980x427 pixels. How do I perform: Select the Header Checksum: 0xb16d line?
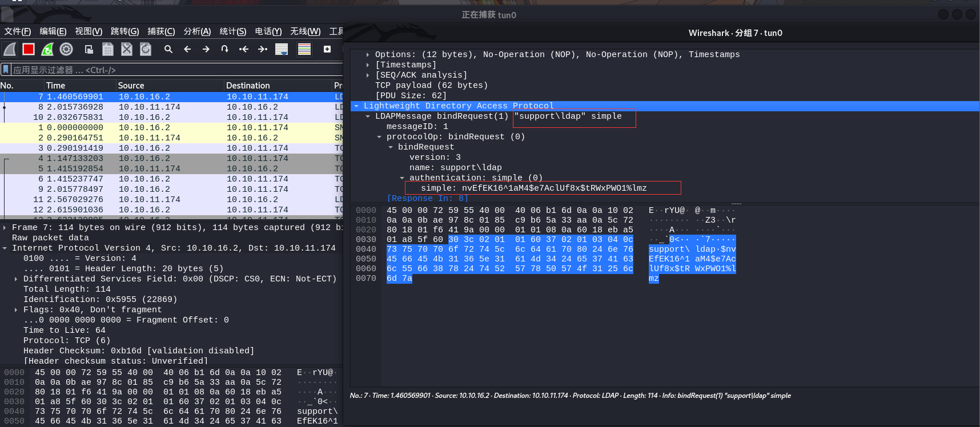(x=139, y=351)
